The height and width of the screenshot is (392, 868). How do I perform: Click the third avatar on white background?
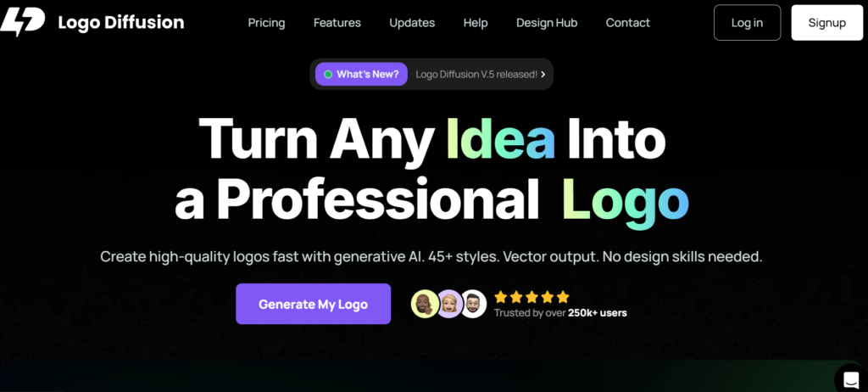[x=474, y=304]
